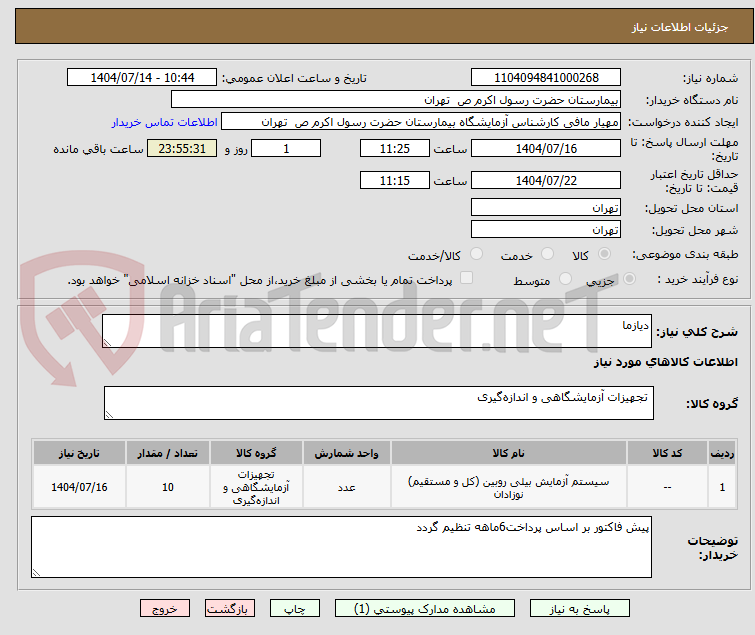Screen dimensions: 755x635
Task: Toggle the اسناد خزانه اسلامی payment checkbox
Action: pos(466,278)
